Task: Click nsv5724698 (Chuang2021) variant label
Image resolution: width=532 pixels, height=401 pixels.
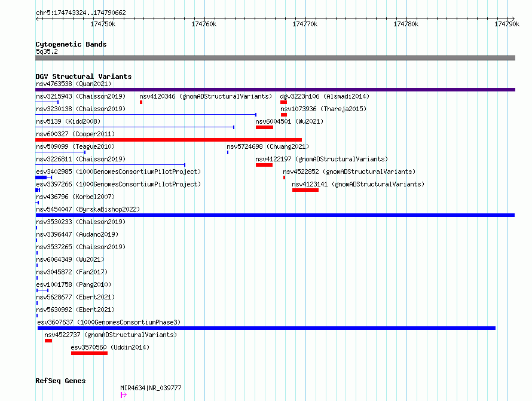Action: (x=268, y=146)
